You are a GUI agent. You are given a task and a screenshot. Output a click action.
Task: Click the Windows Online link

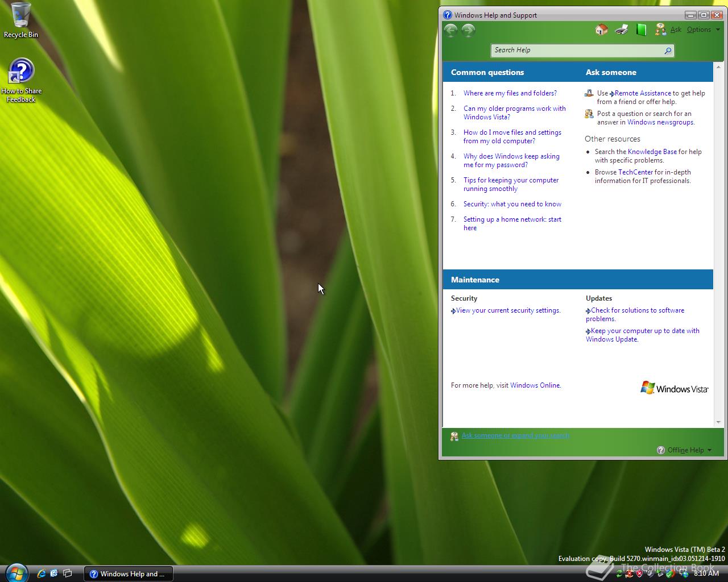(x=535, y=385)
